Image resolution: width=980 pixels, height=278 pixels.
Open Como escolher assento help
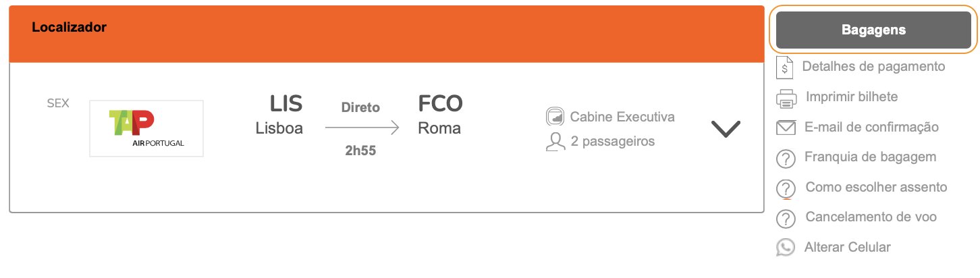pos(877,187)
